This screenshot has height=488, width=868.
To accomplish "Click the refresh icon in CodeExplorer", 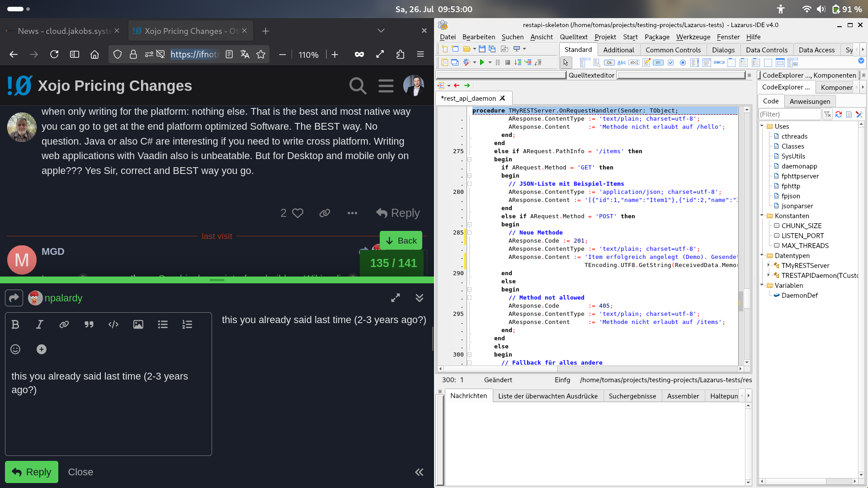I will click(x=839, y=114).
